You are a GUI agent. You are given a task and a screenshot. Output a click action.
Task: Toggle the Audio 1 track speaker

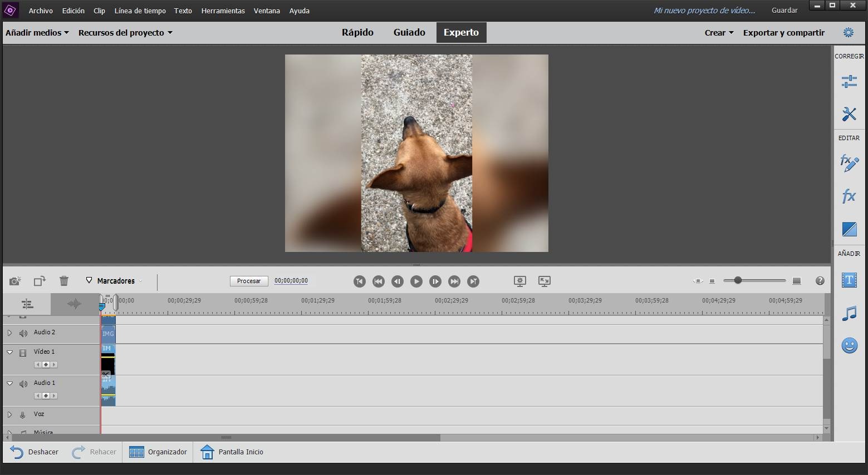pos(23,384)
